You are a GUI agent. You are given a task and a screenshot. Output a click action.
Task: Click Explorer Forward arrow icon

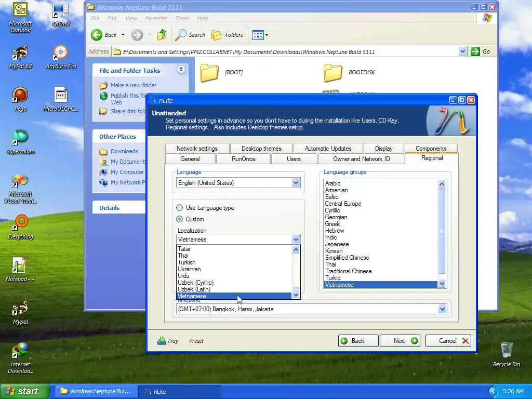tap(137, 35)
